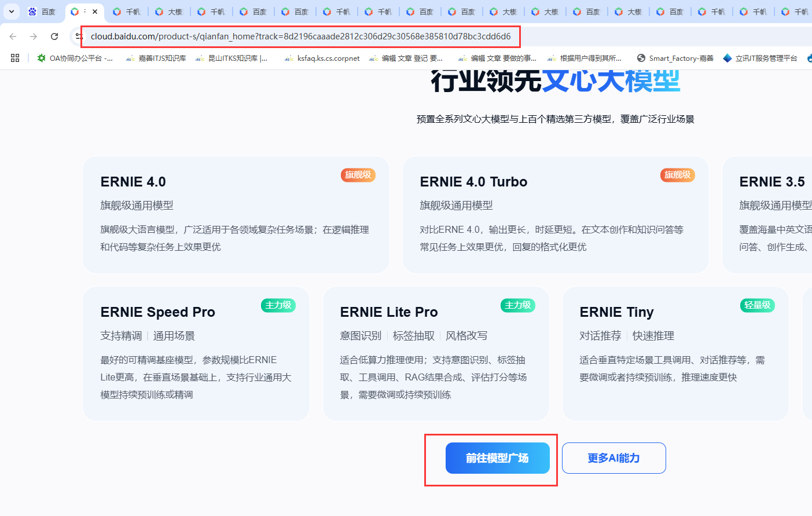Click 轻量级 badge on ERNIE Tiny card

pyautogui.click(x=758, y=305)
